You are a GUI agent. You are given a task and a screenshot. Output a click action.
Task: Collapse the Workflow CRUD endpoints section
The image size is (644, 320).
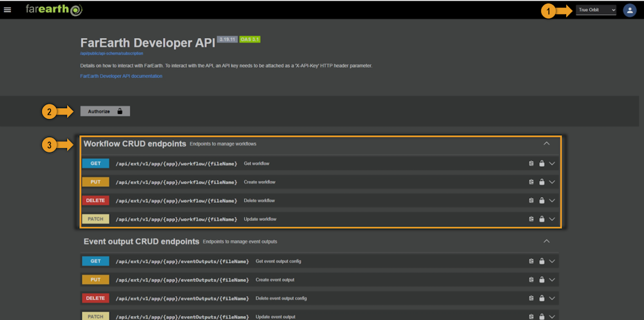(x=546, y=144)
